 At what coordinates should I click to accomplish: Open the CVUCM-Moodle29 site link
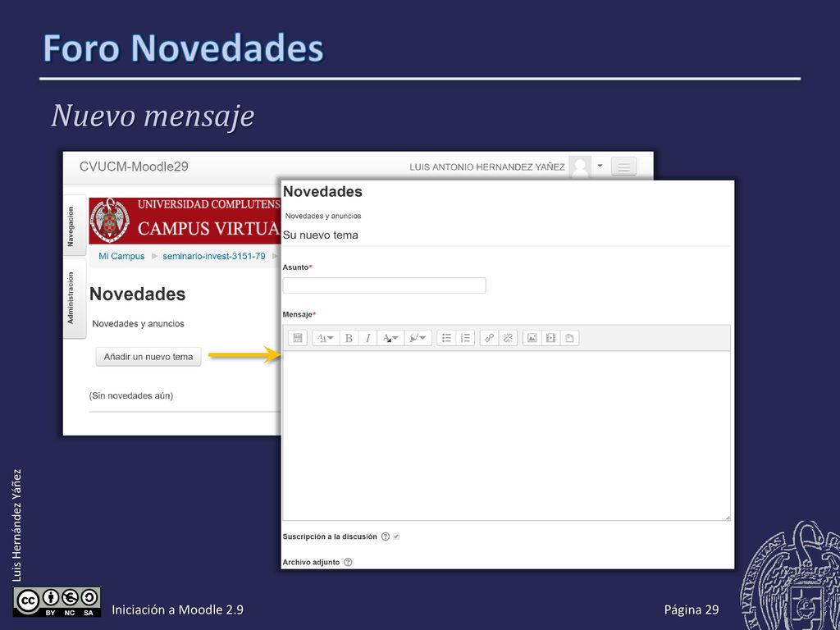pyautogui.click(x=134, y=167)
